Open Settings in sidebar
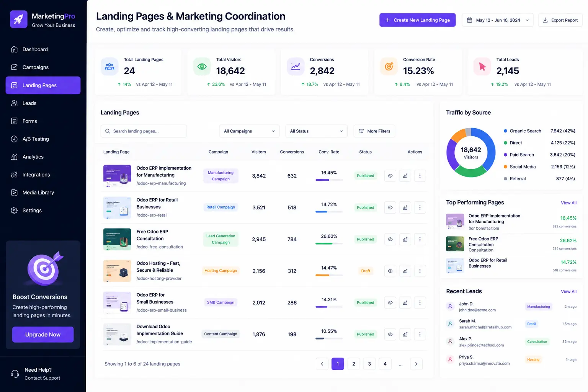 (43, 210)
